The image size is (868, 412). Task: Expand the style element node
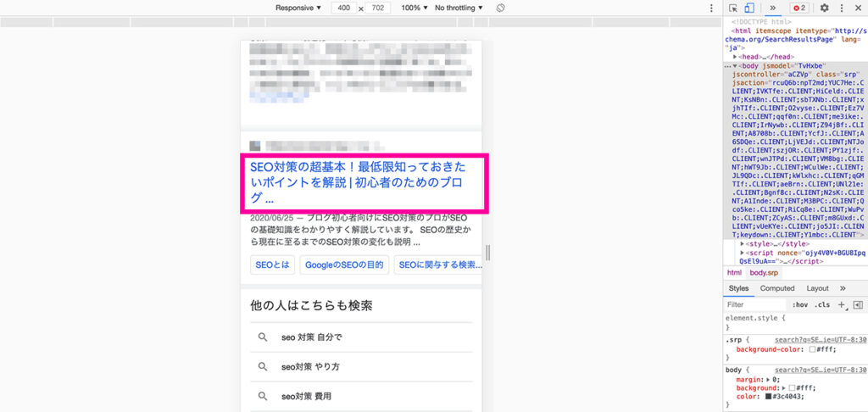[743, 243]
